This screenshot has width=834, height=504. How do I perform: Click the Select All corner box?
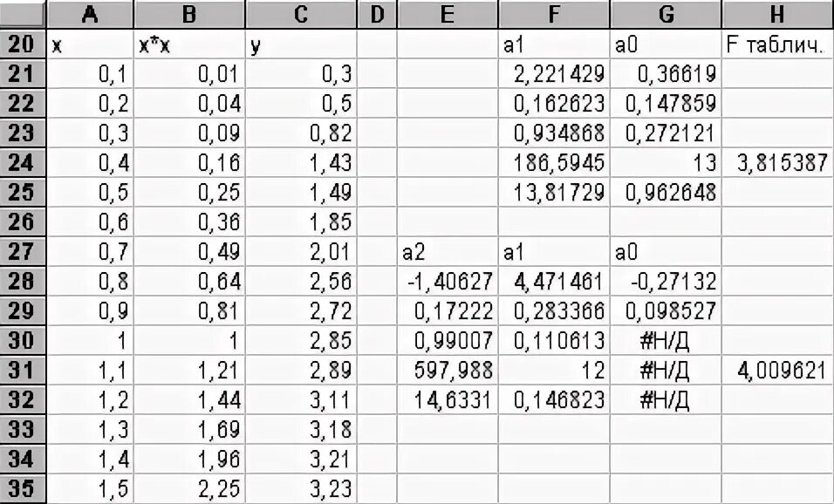23,14
